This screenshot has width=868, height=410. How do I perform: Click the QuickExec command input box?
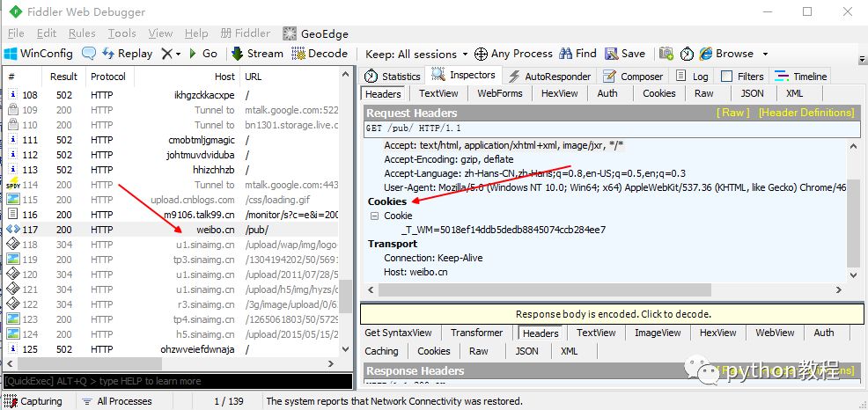pyautogui.click(x=178, y=381)
